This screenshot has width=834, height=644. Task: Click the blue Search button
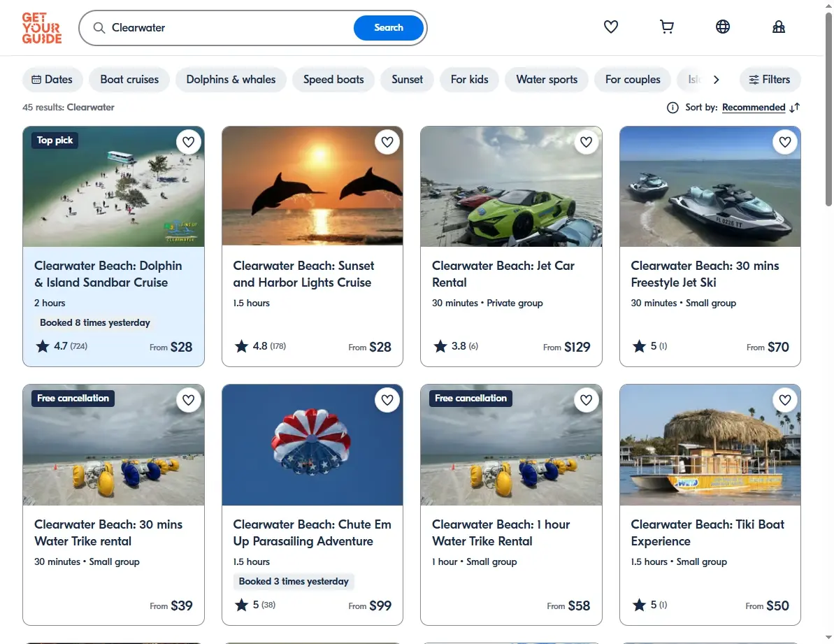(388, 28)
